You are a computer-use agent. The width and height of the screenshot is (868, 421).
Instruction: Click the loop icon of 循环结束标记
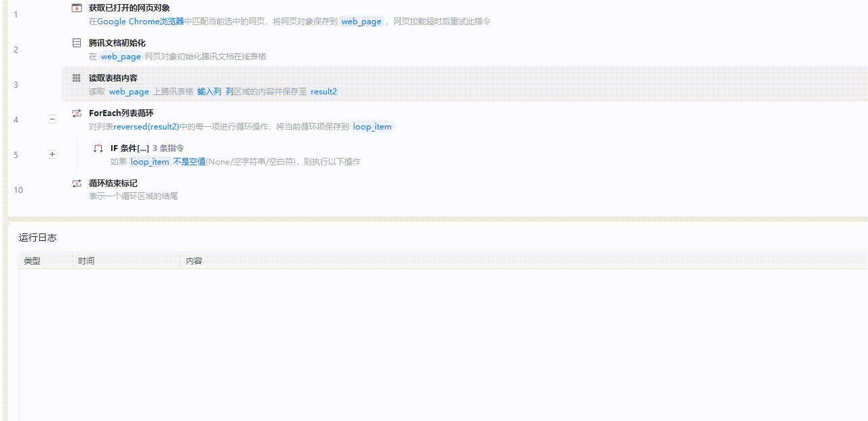pyautogui.click(x=77, y=184)
